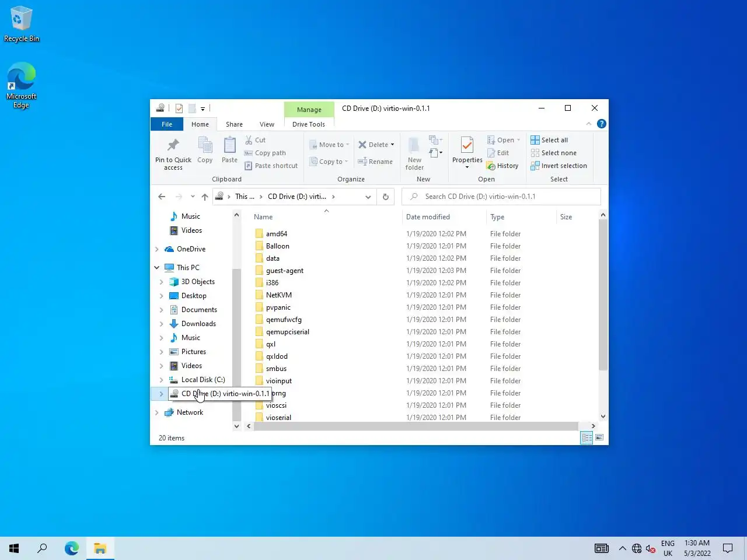
Task: Click the ENG UK language indicator
Action: click(x=668, y=548)
